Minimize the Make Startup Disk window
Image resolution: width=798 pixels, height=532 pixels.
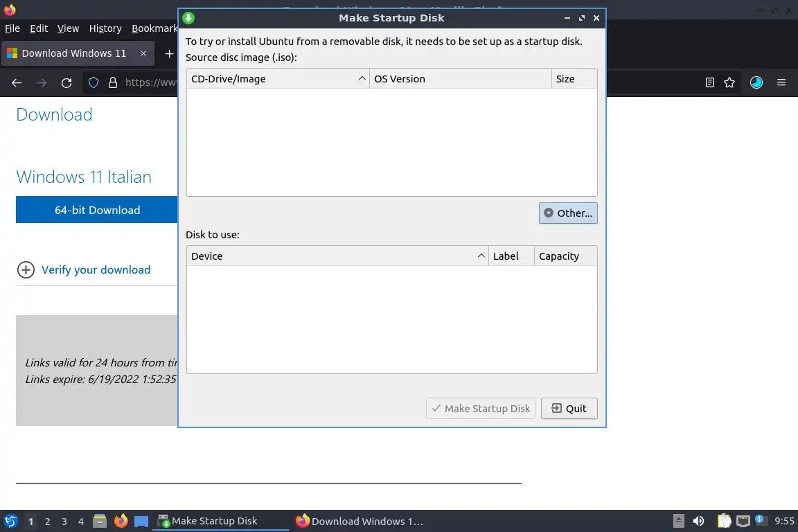pos(567,18)
